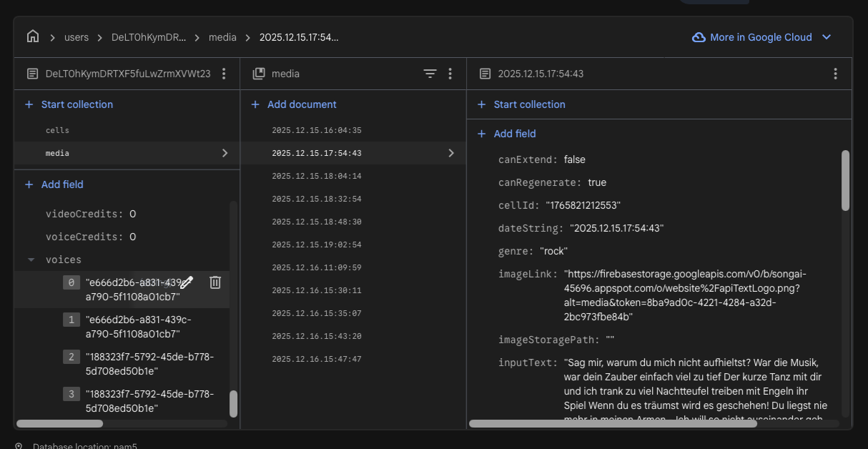Viewport: 868px width, 449px height.
Task: Edit voices item 0 with the pencil icon
Action: pos(187,282)
